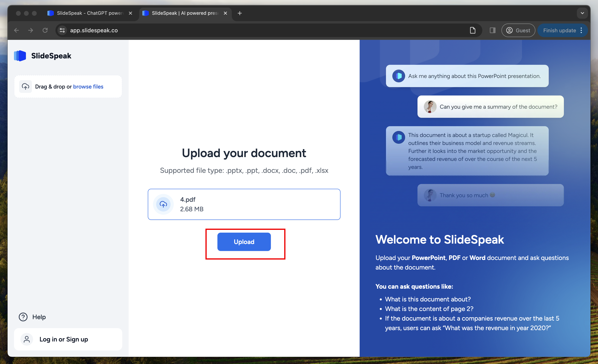Click the SlideSpeak tab in browser

click(x=183, y=13)
